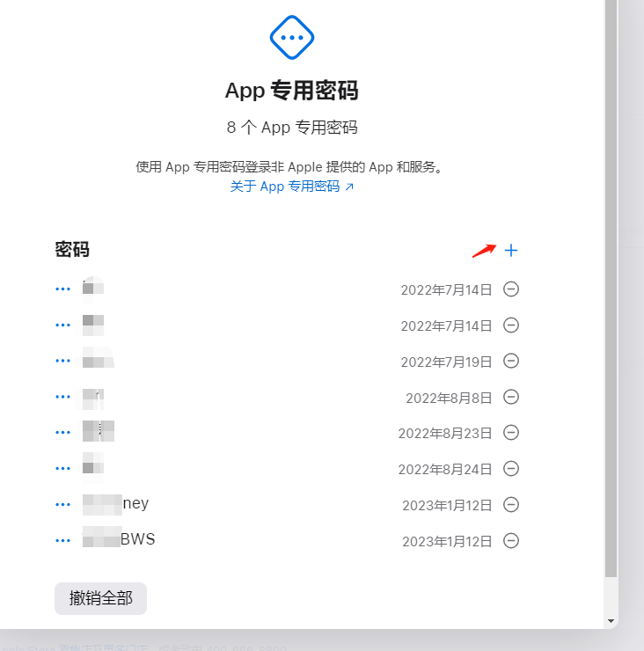Click the scrollbar down arrow
Viewport: 644px width, 651px height.
(611, 621)
